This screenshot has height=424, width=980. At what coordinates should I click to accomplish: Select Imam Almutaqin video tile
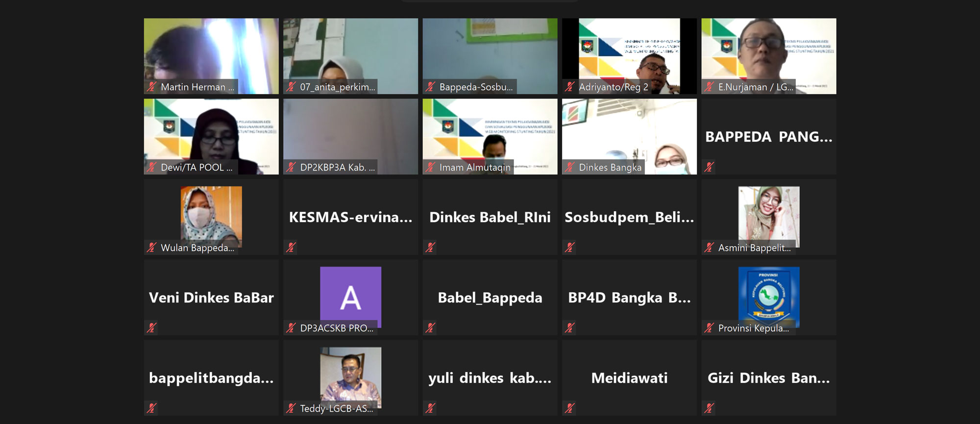[490, 136]
